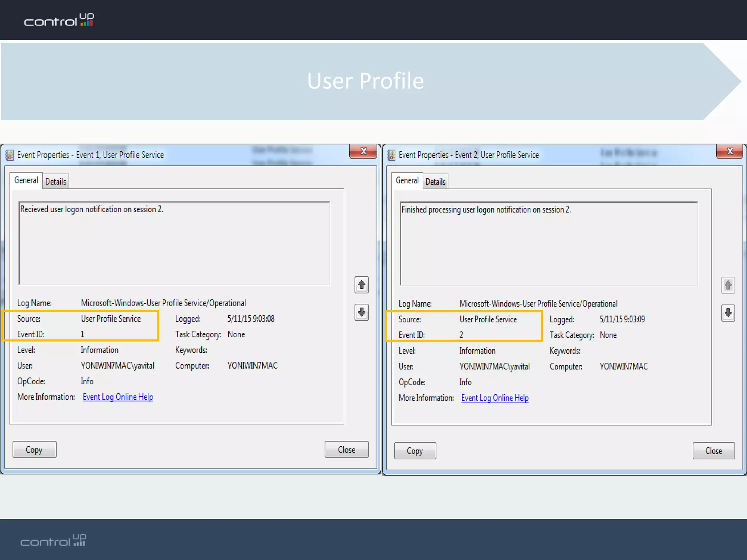Click the 'Finished processing user logon' text box
This screenshot has width=747, height=560.
(548, 244)
